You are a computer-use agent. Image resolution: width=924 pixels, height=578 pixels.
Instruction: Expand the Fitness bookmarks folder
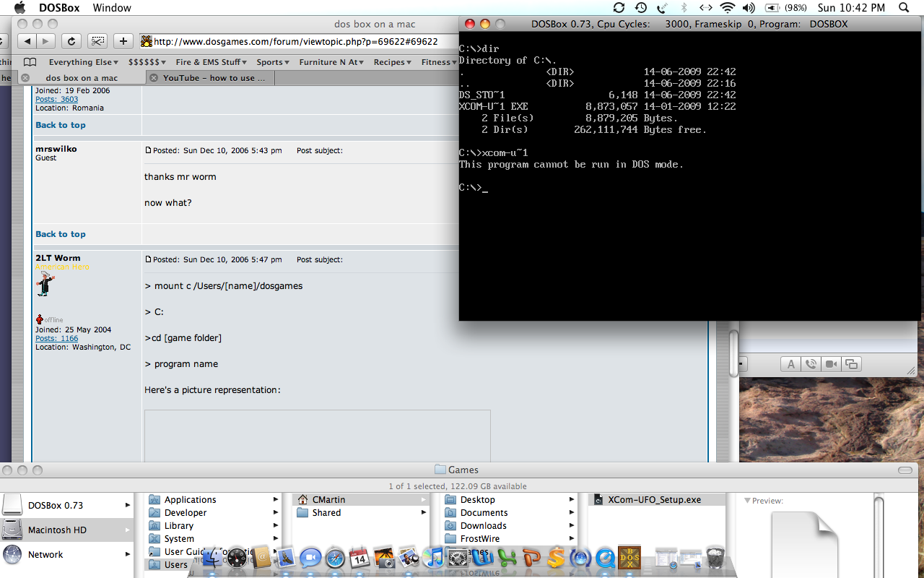[x=439, y=62]
